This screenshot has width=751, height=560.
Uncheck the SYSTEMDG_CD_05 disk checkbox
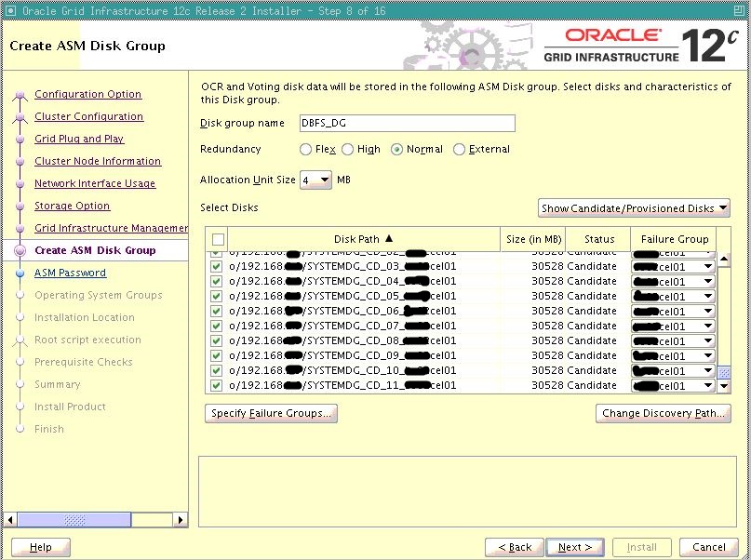(x=217, y=296)
